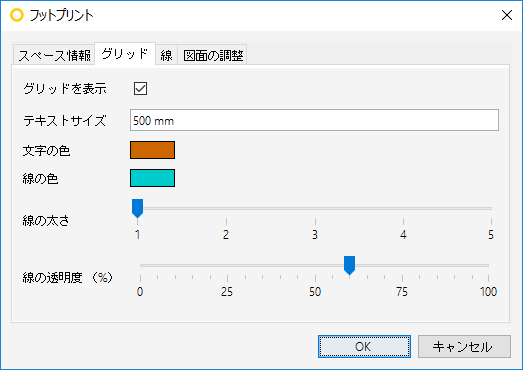Set line thickness slider to tick 2
This screenshot has height=370, width=523.
click(x=226, y=208)
